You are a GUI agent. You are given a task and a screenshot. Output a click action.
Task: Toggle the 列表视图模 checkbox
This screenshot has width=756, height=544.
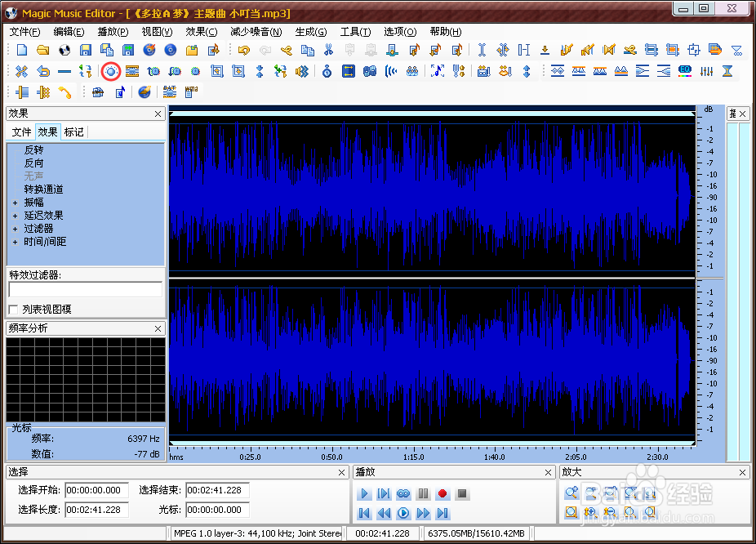click(x=14, y=310)
